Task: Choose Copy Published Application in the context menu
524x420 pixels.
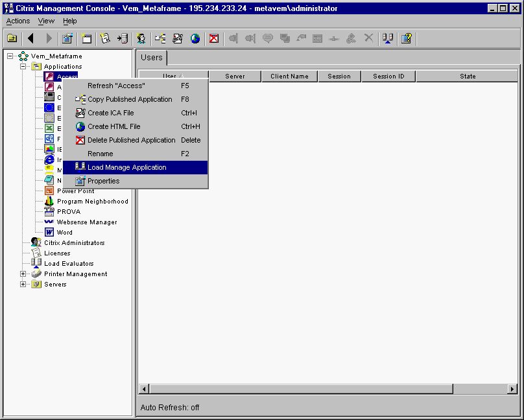Action: [136, 99]
